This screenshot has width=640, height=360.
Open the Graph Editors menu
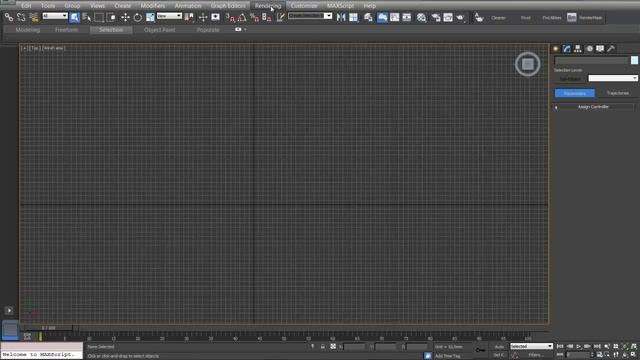click(228, 6)
